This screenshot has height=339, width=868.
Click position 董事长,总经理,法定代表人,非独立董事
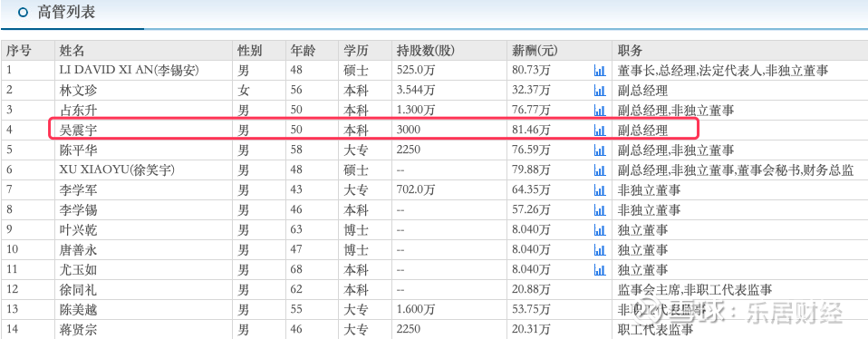pos(722,71)
